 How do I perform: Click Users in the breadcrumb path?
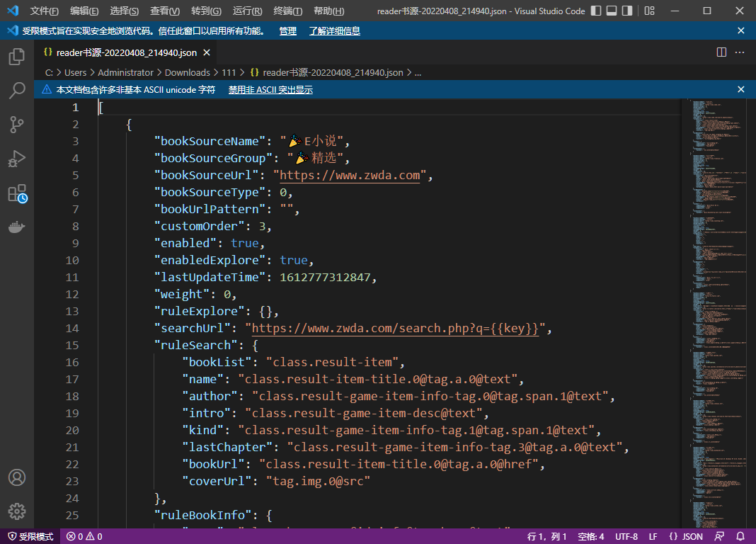tap(75, 72)
